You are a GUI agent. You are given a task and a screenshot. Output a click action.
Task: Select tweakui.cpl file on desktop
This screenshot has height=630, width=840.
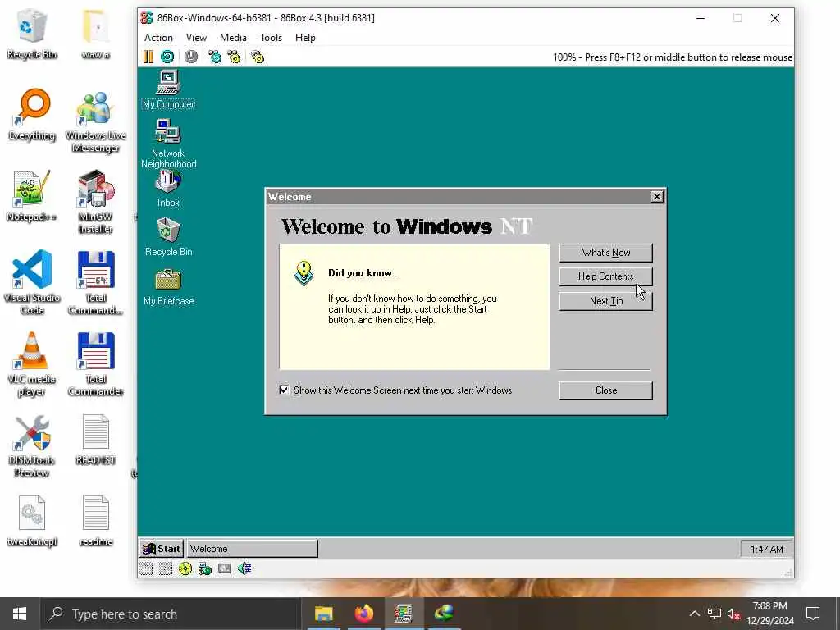coord(32,521)
